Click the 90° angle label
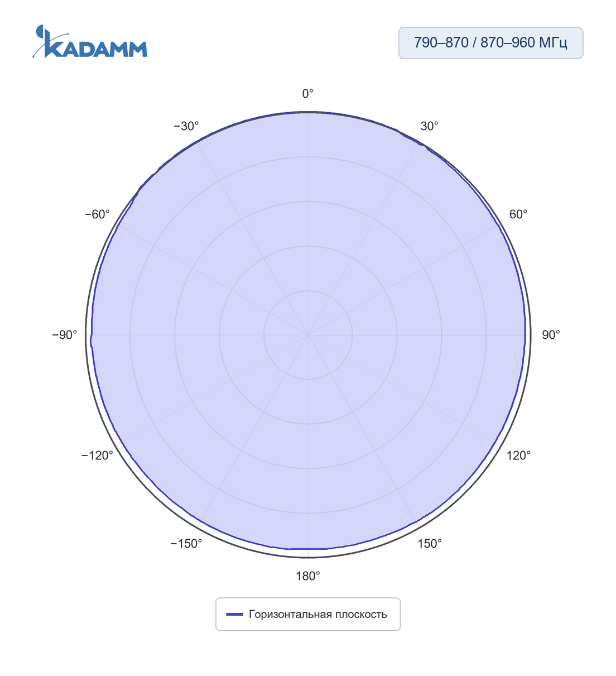This screenshot has height=676, width=616. [x=551, y=335]
